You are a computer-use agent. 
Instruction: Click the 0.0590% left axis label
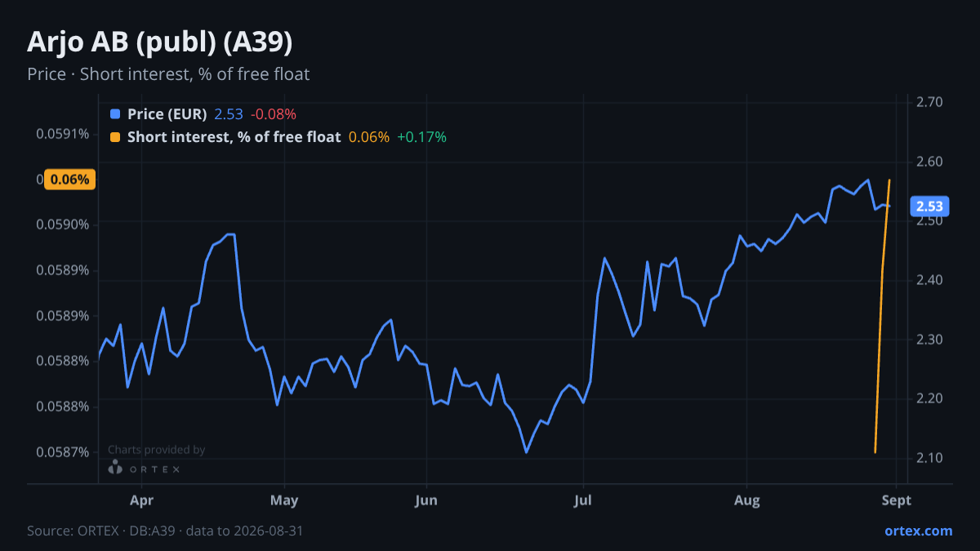tap(63, 224)
